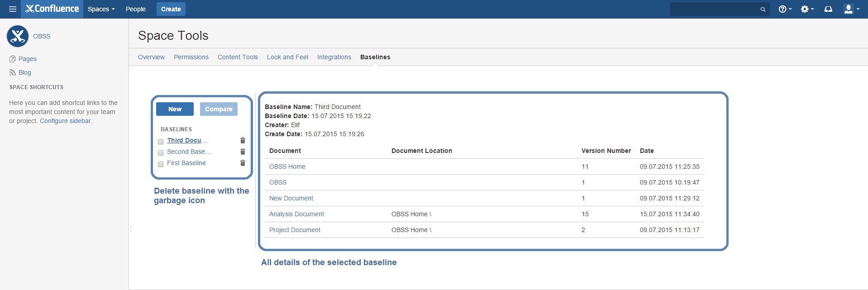Click the Confluence logo

click(52, 9)
